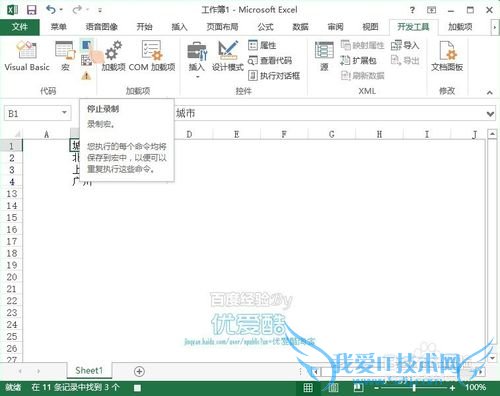Viewport: 500px width, 396px height.
Task: Click the B1 name box field
Action: 32,113
